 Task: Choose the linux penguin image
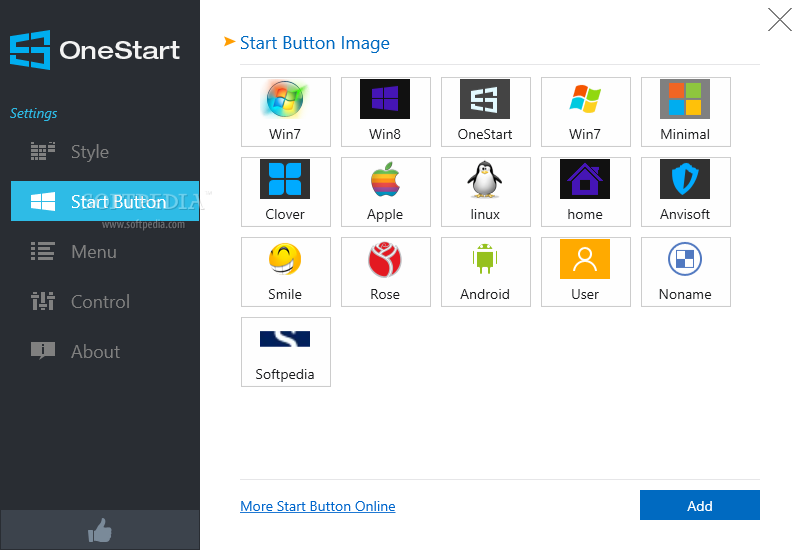click(486, 192)
